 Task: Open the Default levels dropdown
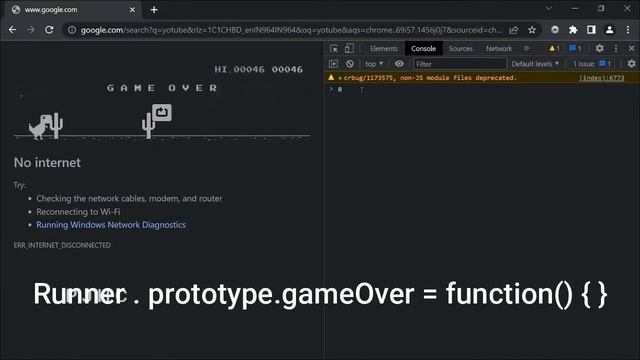coord(535,64)
